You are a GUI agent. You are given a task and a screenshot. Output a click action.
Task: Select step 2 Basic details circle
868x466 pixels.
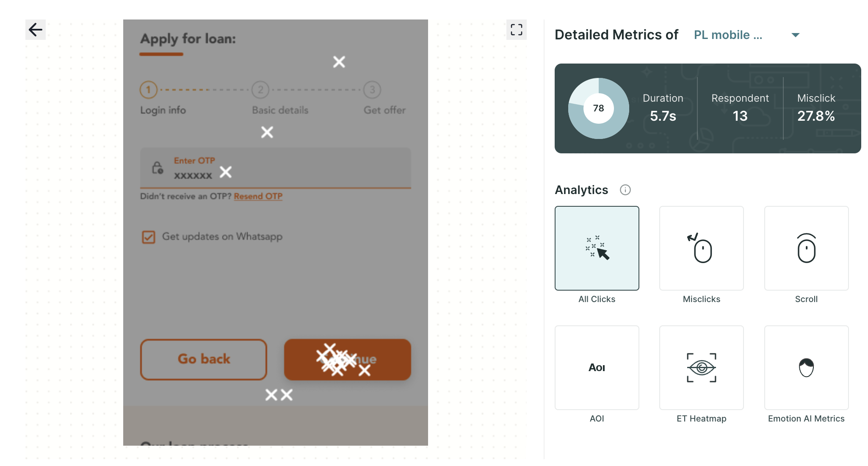pos(260,90)
